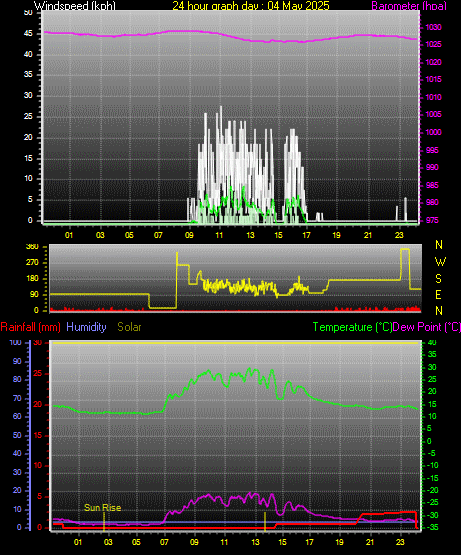461x555 pixels.
Task: Click the 24 hour graph day date title
Action: point(251,5)
